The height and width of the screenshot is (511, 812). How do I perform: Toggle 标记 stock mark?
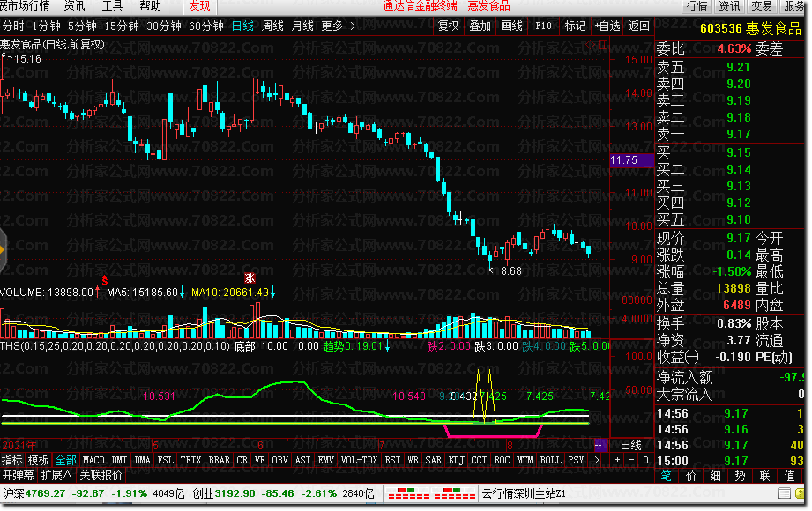coord(575,26)
